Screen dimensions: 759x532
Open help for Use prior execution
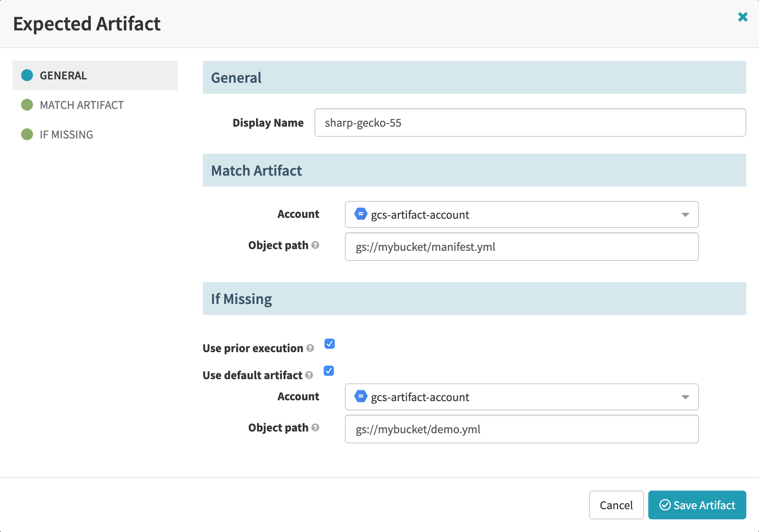(x=311, y=349)
